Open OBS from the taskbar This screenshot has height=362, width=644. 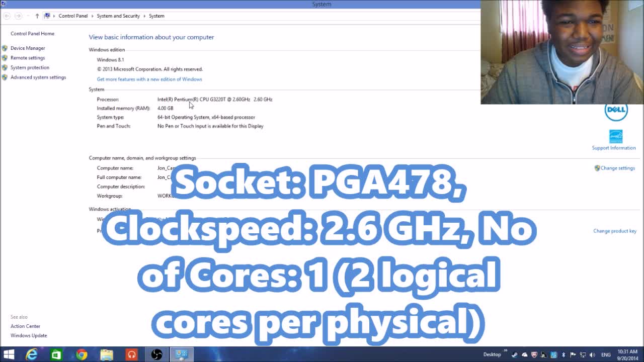click(156, 355)
